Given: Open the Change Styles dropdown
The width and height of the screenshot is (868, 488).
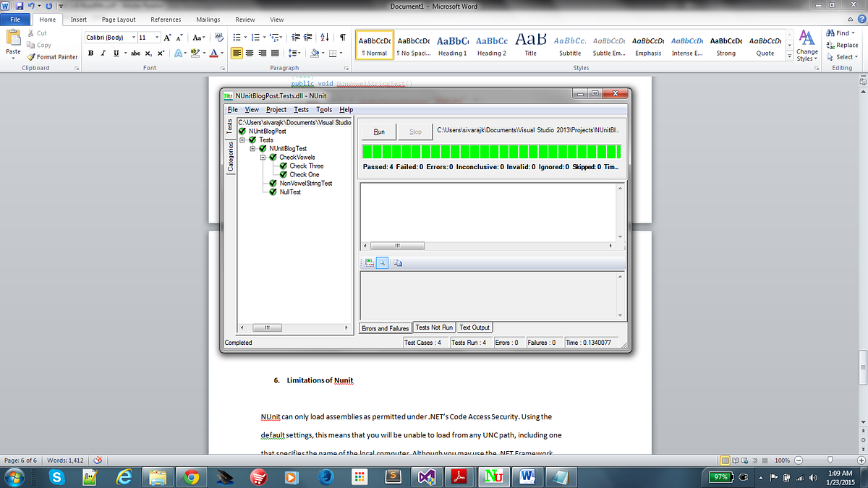Looking at the screenshot, I should pos(807,46).
